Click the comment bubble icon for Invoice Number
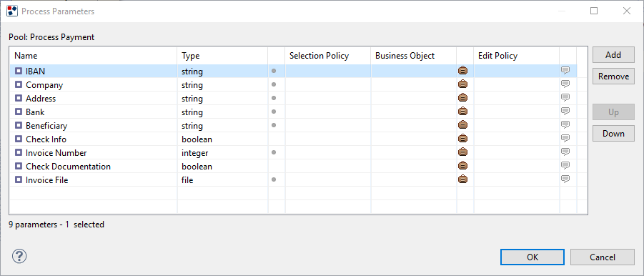 565,152
